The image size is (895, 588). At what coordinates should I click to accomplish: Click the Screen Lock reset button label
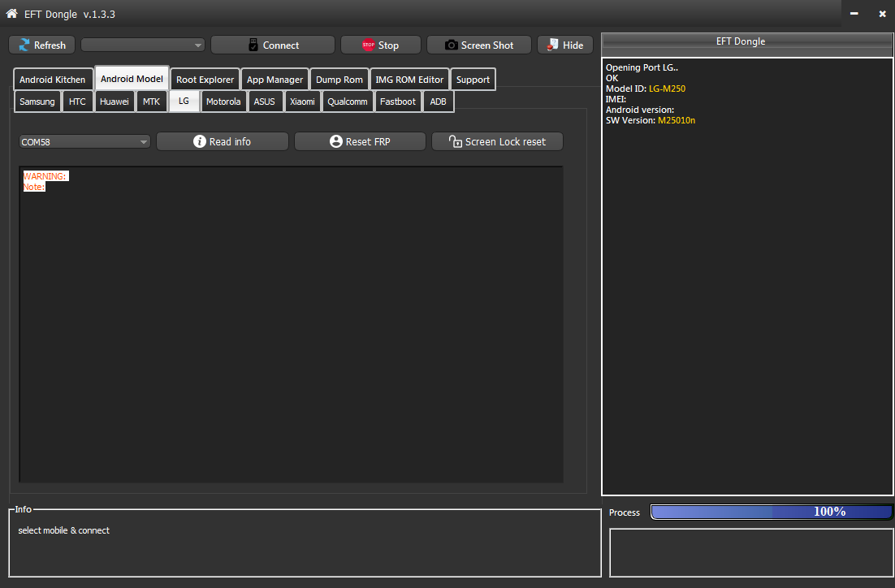pos(505,141)
